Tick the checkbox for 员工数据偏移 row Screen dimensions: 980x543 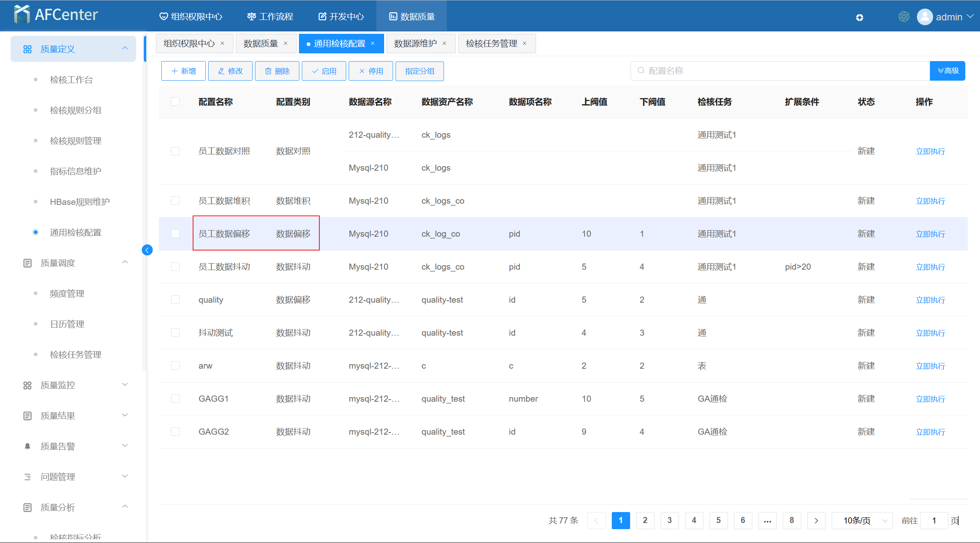click(x=175, y=234)
